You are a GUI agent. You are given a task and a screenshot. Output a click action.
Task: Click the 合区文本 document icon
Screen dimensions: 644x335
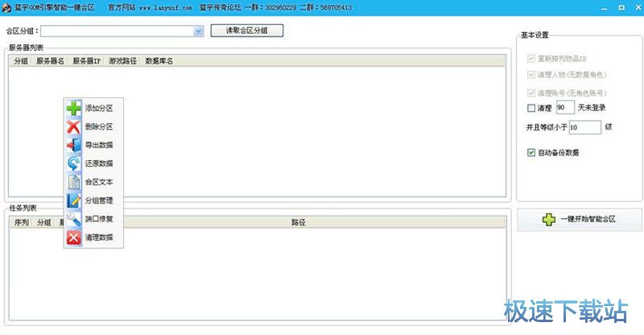(73, 182)
